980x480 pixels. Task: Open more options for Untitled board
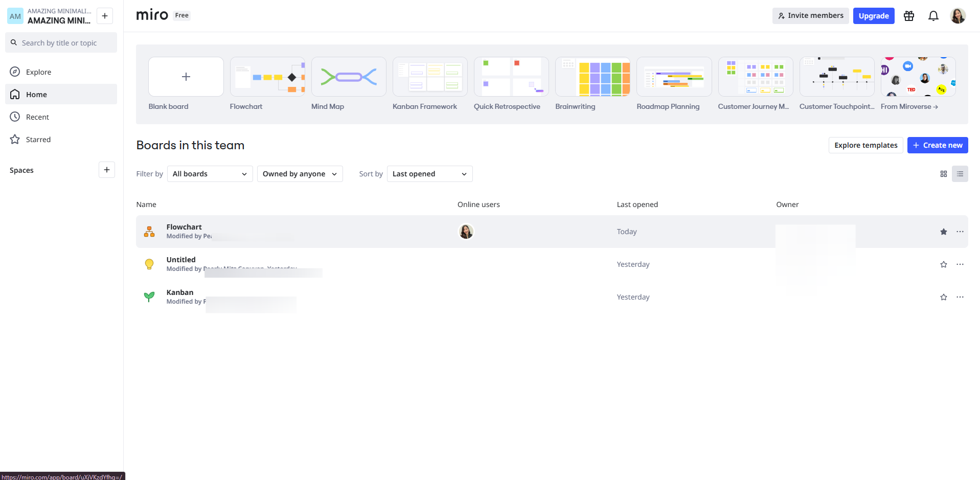point(960,264)
